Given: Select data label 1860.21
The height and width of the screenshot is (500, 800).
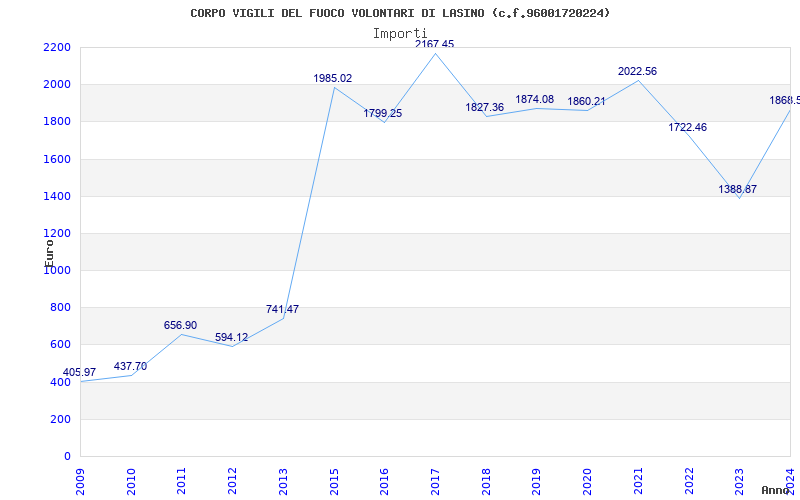Looking at the screenshot, I should (x=586, y=102).
